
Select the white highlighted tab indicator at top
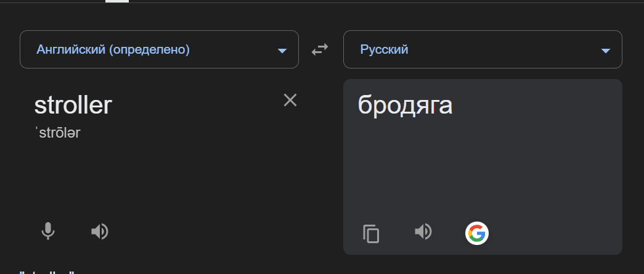coord(117,1)
